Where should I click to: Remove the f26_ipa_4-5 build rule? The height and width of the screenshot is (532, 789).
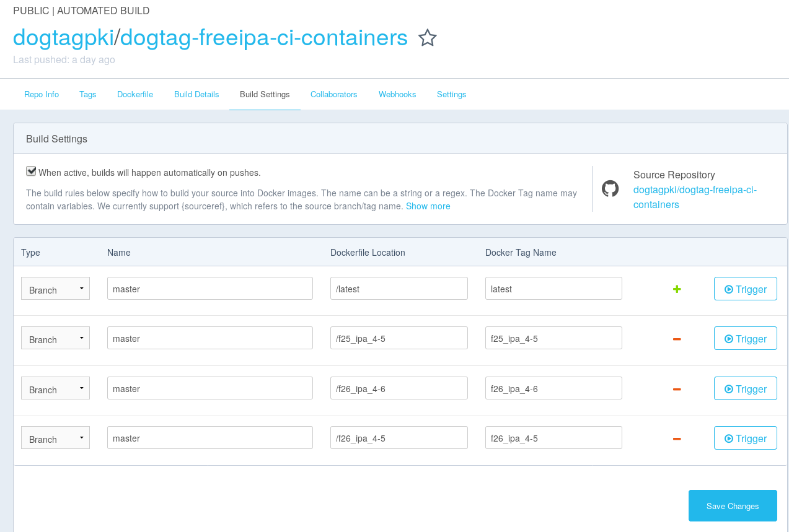[677, 438]
